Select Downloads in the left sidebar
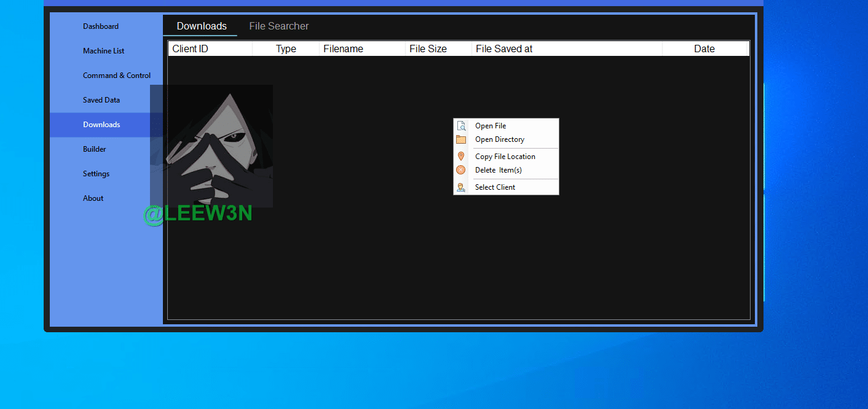The width and height of the screenshot is (868, 409). pyautogui.click(x=101, y=125)
